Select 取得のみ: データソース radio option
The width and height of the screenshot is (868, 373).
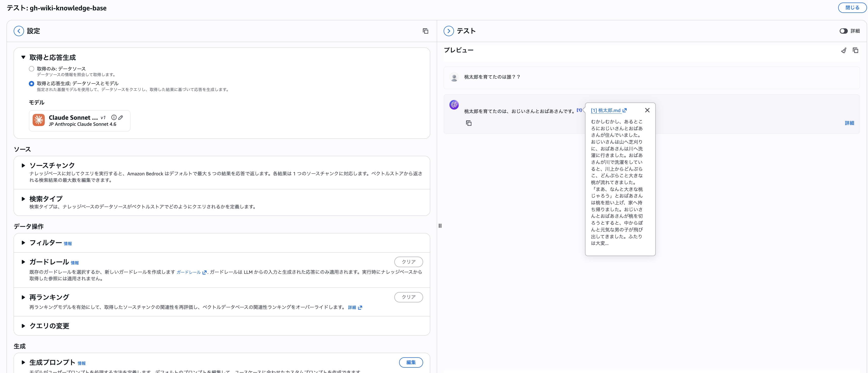tap(32, 69)
